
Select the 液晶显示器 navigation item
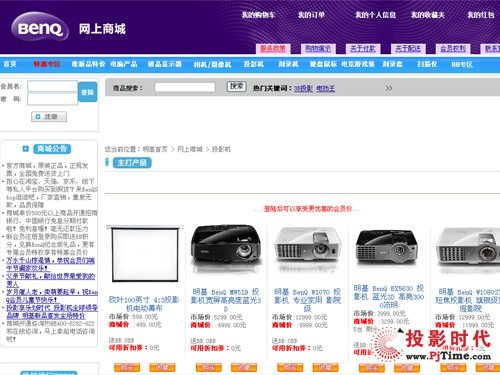[165, 64]
